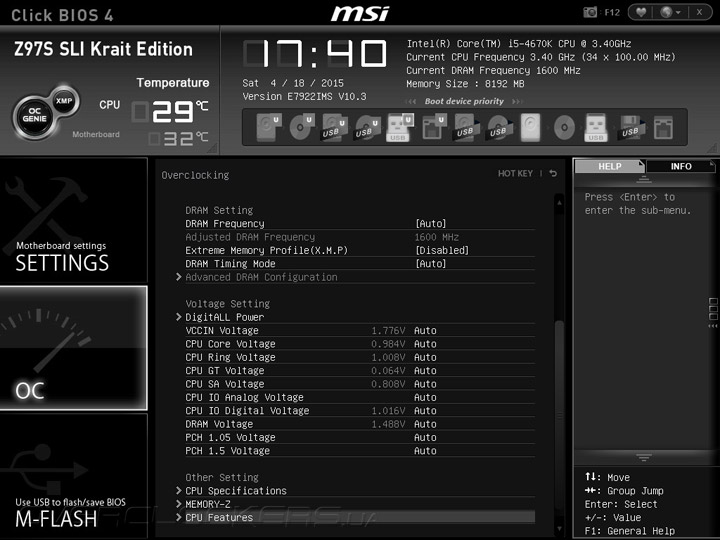Select the CPU Ring Voltage Auto field
This screenshot has width=720, height=540.
pos(425,357)
